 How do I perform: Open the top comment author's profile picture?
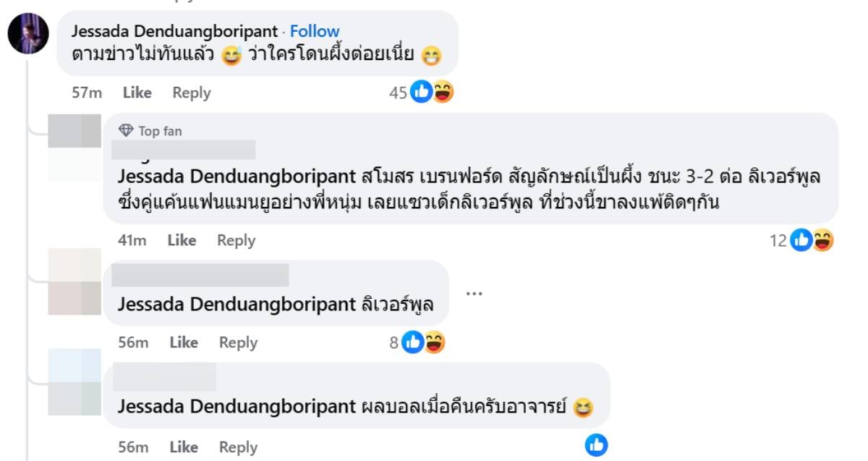coord(28,33)
